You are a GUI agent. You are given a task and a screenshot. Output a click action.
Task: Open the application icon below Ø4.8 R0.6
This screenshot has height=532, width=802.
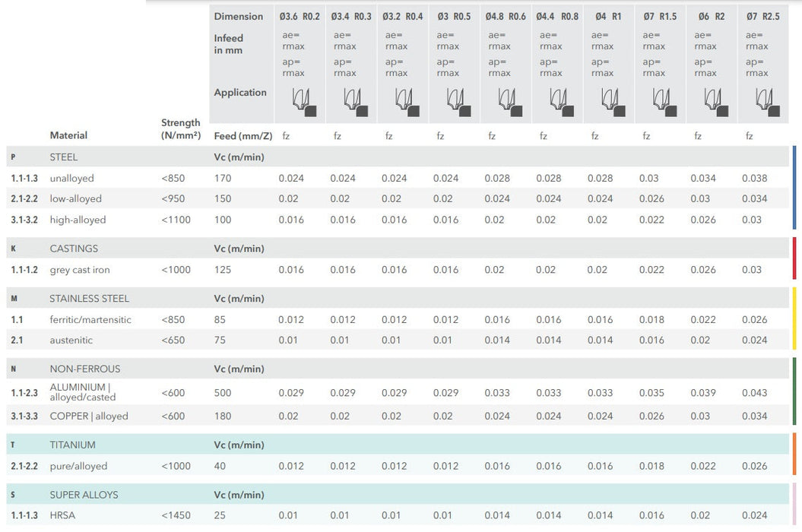click(x=510, y=102)
